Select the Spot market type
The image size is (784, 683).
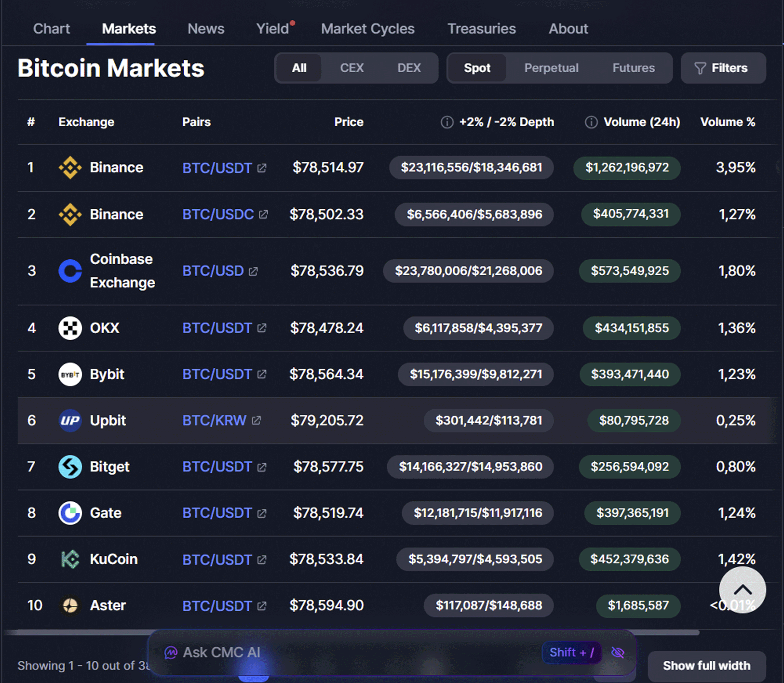[x=477, y=68]
